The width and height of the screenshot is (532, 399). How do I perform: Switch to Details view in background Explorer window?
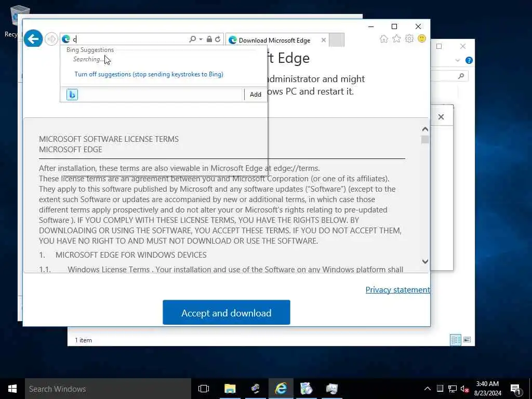click(455, 340)
